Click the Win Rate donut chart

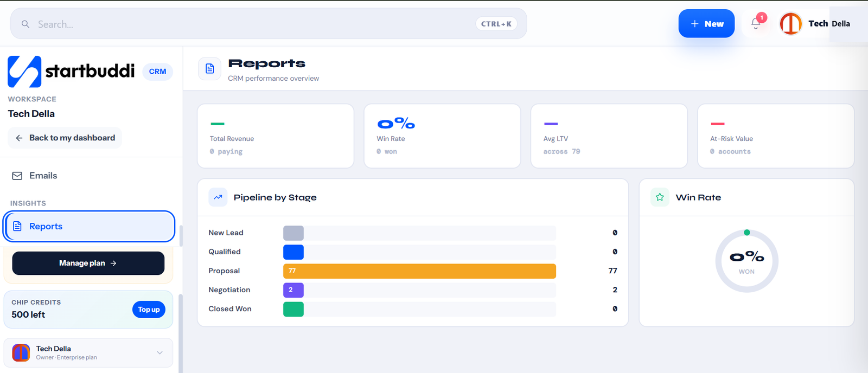tap(746, 261)
